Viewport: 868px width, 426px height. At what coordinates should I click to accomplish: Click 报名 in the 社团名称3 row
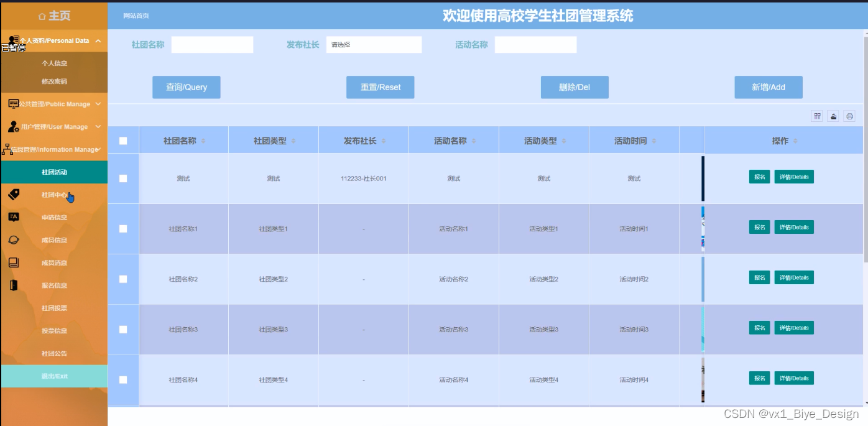[760, 328]
